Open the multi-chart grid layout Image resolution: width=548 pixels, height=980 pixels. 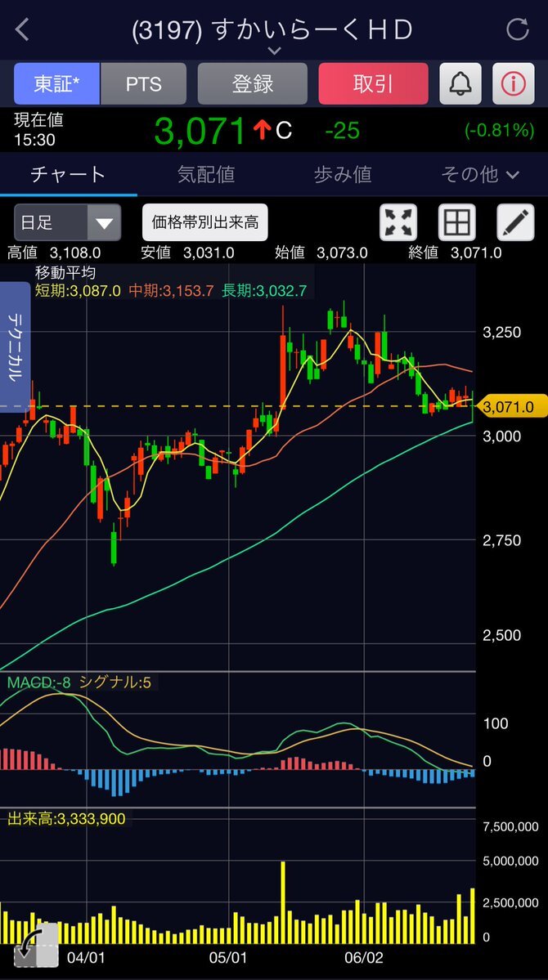456,222
